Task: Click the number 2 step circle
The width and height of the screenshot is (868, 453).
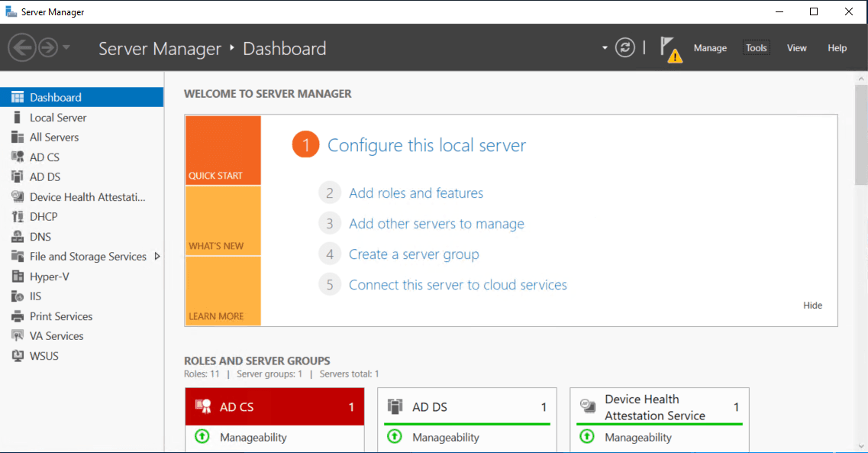Action: 329,193
